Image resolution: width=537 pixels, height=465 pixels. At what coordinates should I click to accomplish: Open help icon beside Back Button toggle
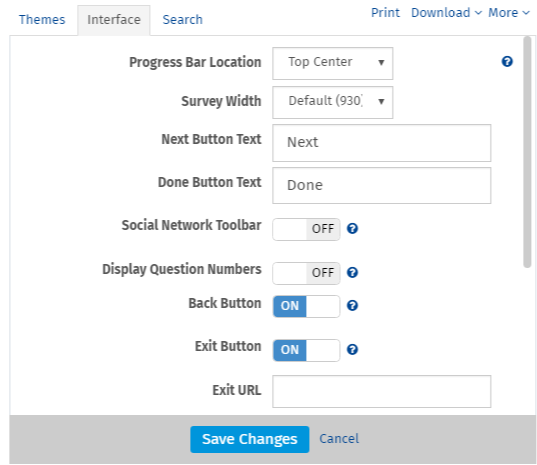(352, 305)
